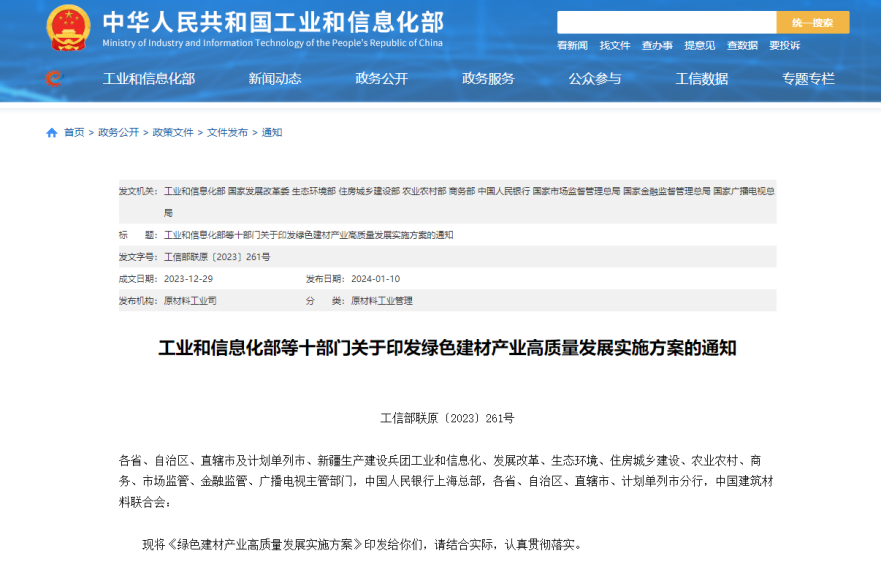Click the 找文件 quick link
This screenshot has width=881, height=567.
pos(615,46)
